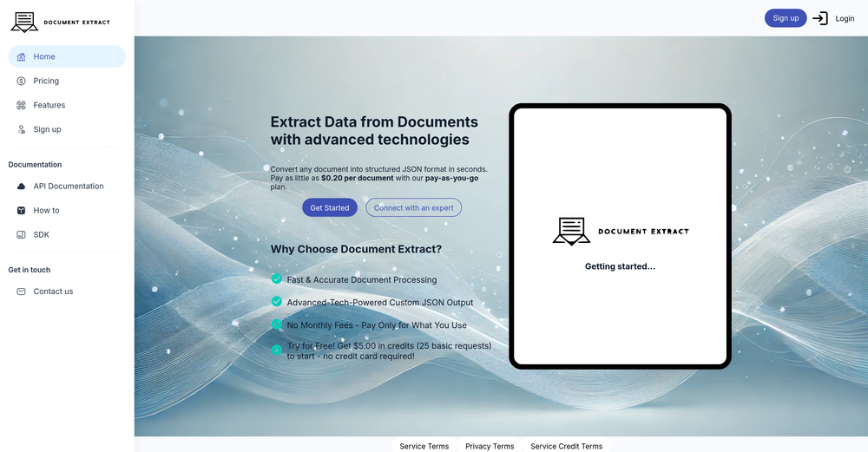Image resolution: width=868 pixels, height=452 pixels.
Task: Open the SDK page
Action: (67, 235)
